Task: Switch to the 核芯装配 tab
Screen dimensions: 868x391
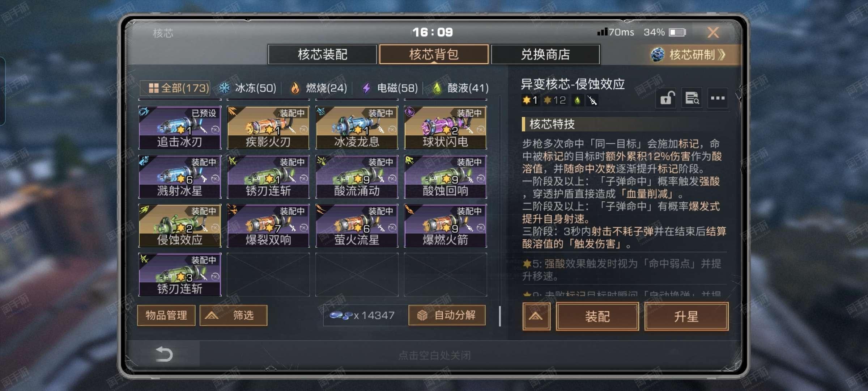Action: pyautogui.click(x=322, y=55)
